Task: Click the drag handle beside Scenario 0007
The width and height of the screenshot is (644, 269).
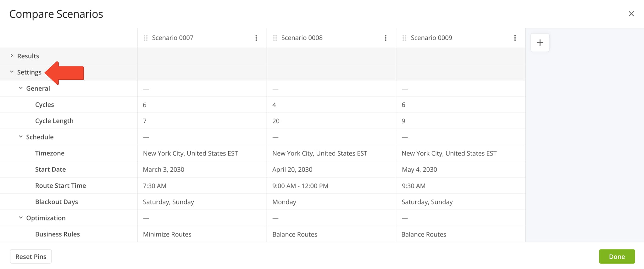Action: coord(145,37)
